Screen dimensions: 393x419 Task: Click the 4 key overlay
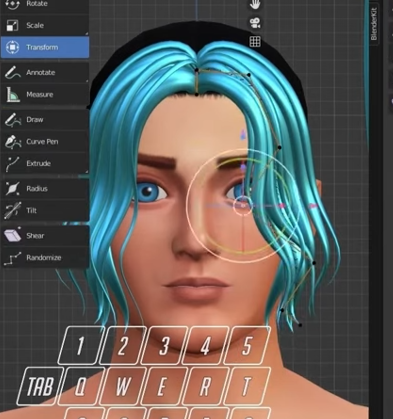pos(205,346)
